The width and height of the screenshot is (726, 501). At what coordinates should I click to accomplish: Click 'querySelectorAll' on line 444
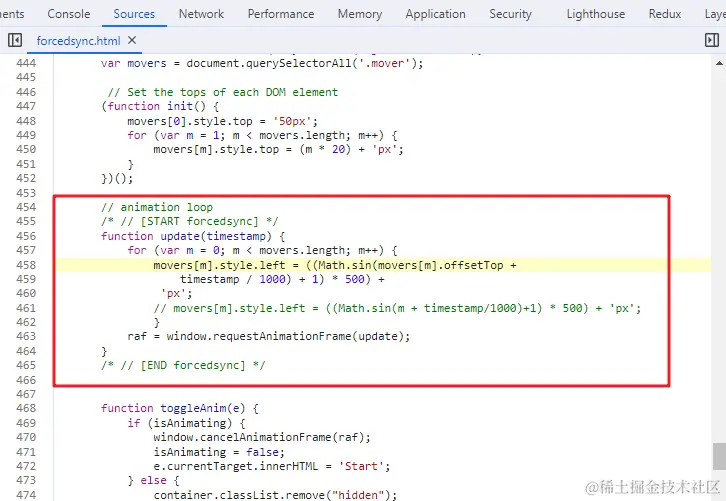(x=299, y=63)
